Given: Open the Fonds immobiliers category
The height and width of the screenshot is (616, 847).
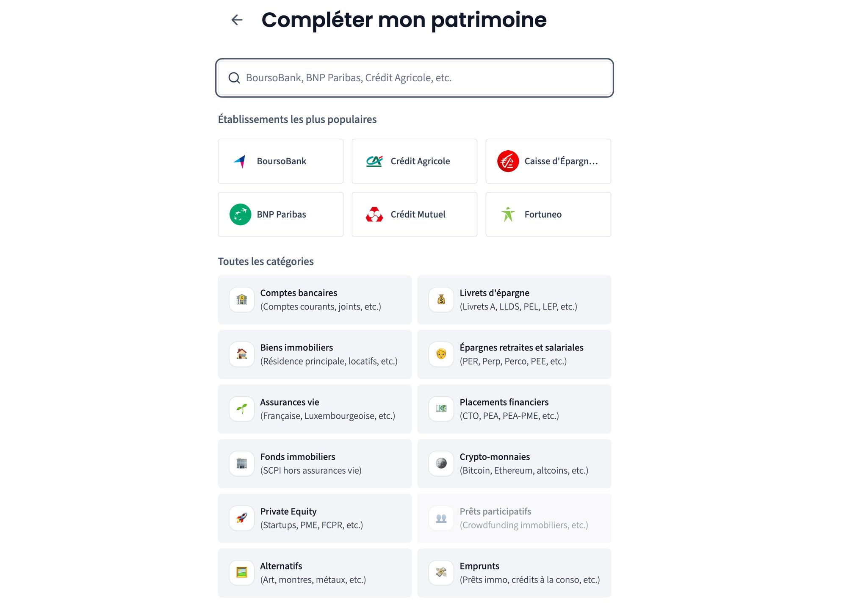Looking at the screenshot, I should pos(314,464).
